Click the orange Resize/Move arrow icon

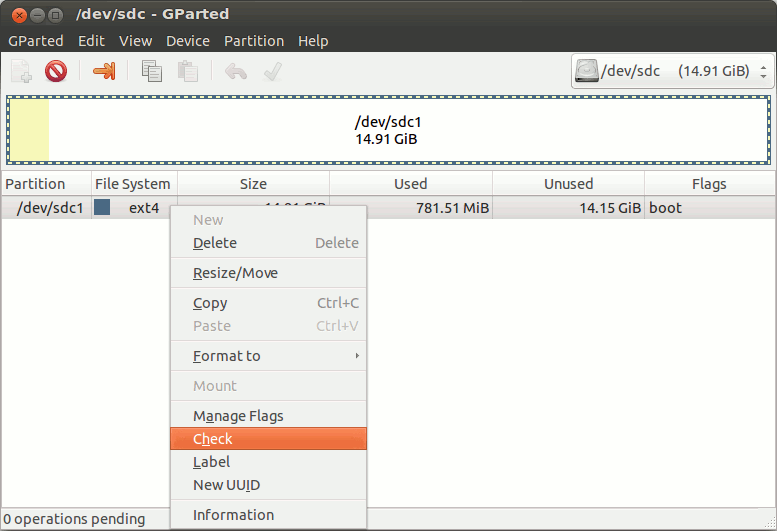click(x=104, y=71)
